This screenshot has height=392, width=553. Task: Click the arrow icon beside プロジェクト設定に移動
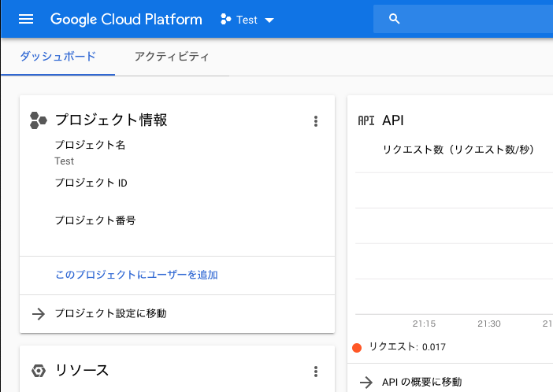tap(39, 313)
